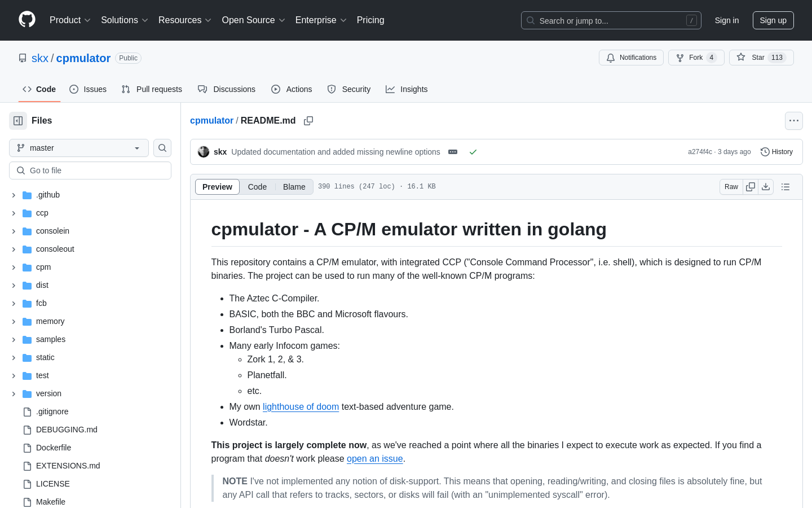812x508 pixels.
Task: Click the Makefile file icon
Action: point(27,502)
